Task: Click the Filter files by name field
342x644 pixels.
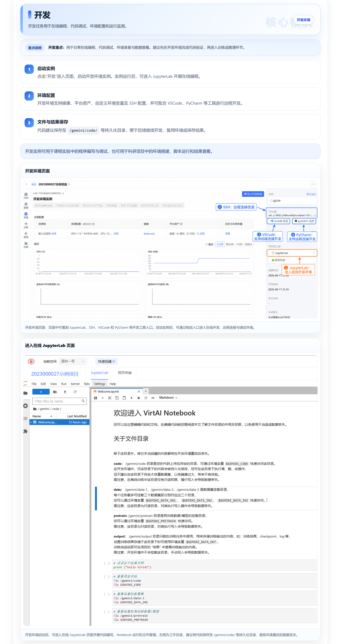Action: tap(60, 401)
